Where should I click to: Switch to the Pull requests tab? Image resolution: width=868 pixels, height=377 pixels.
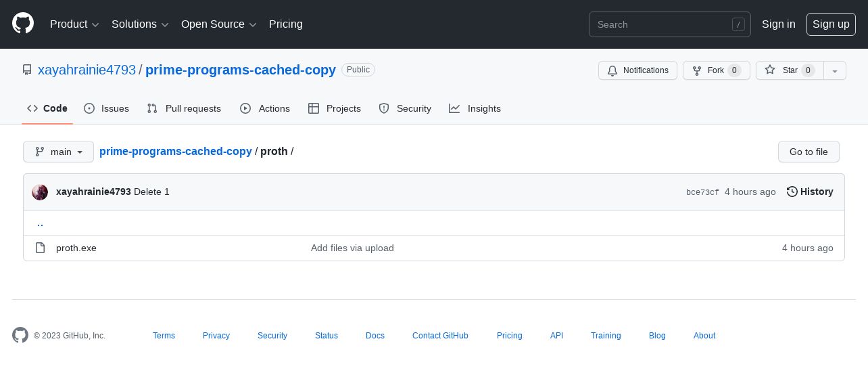(x=184, y=108)
